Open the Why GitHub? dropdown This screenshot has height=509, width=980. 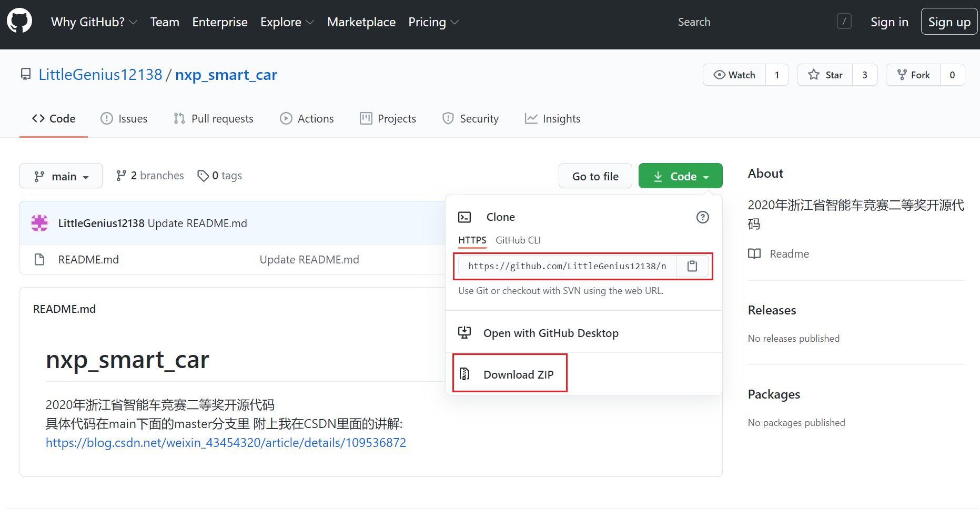click(94, 22)
